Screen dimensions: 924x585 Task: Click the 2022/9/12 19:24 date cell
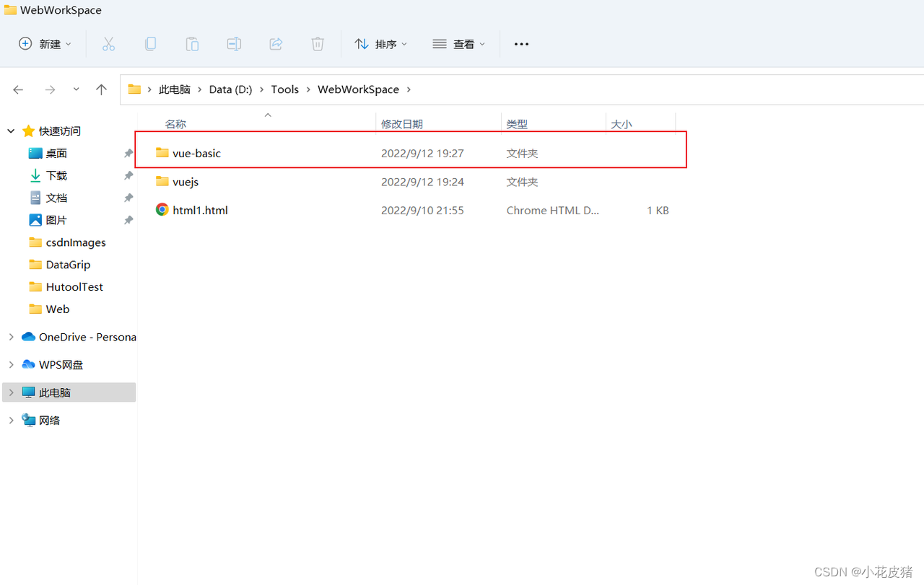pyautogui.click(x=422, y=182)
